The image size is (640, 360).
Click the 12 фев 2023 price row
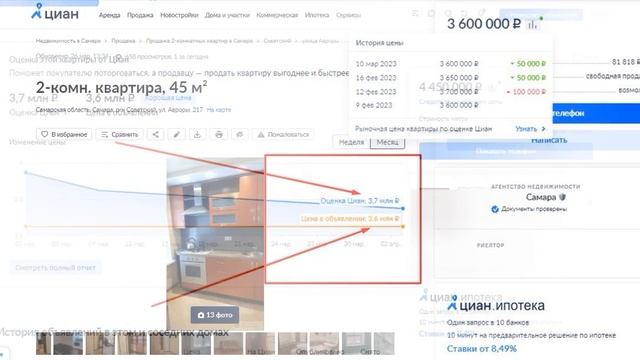coord(451,92)
